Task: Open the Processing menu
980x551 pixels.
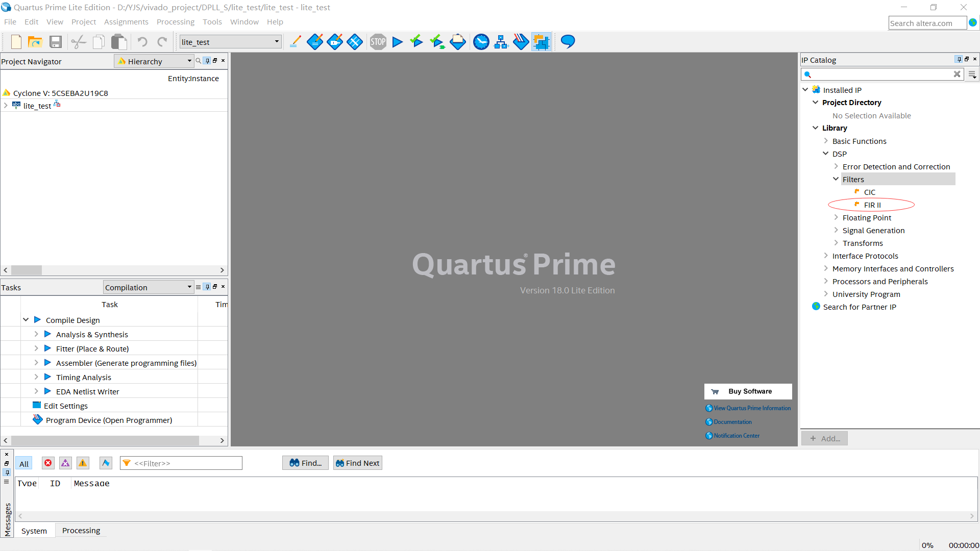Action: (175, 21)
